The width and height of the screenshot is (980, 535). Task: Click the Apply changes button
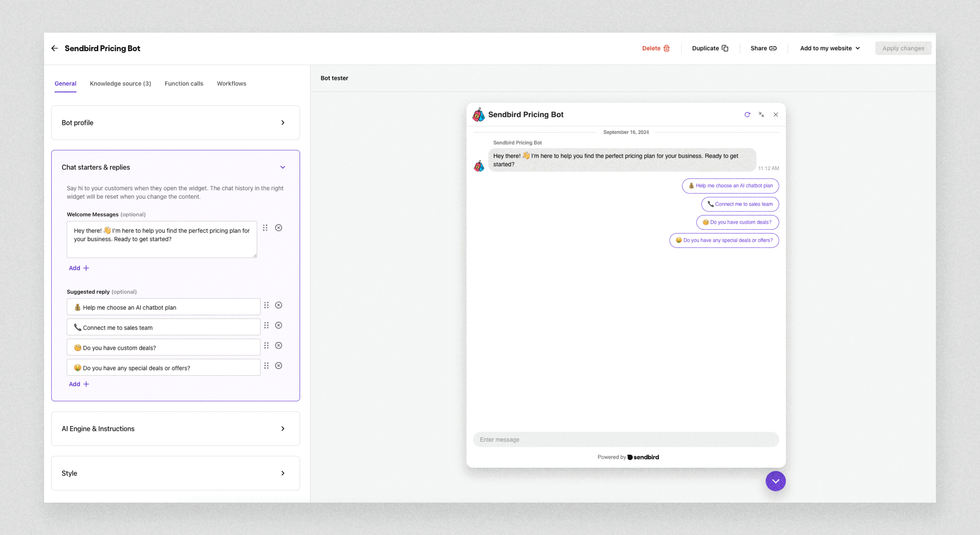pyautogui.click(x=903, y=48)
